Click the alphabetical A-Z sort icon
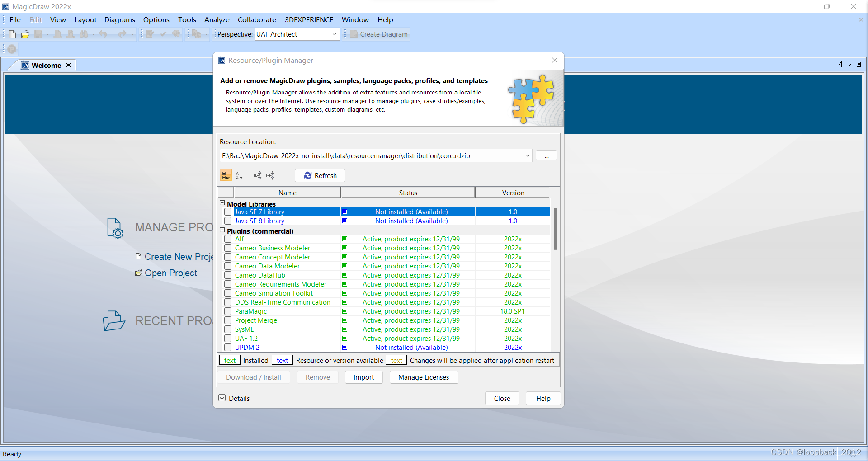 pos(240,175)
